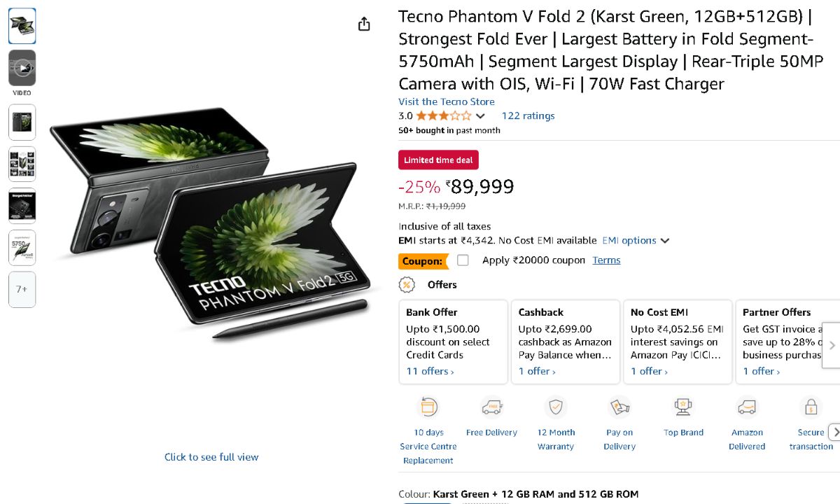
Task: View coupon Terms link
Action: (x=606, y=260)
